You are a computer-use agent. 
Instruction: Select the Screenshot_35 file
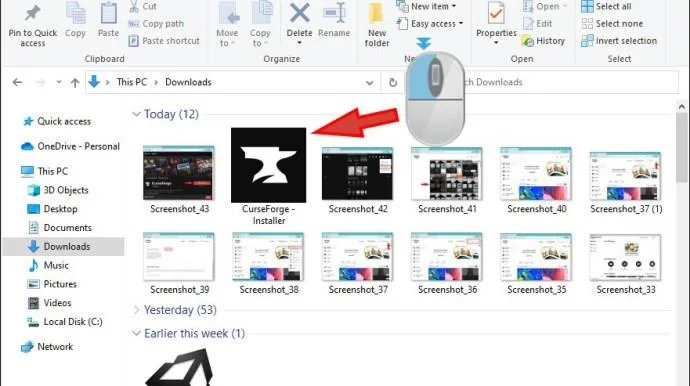536,264
